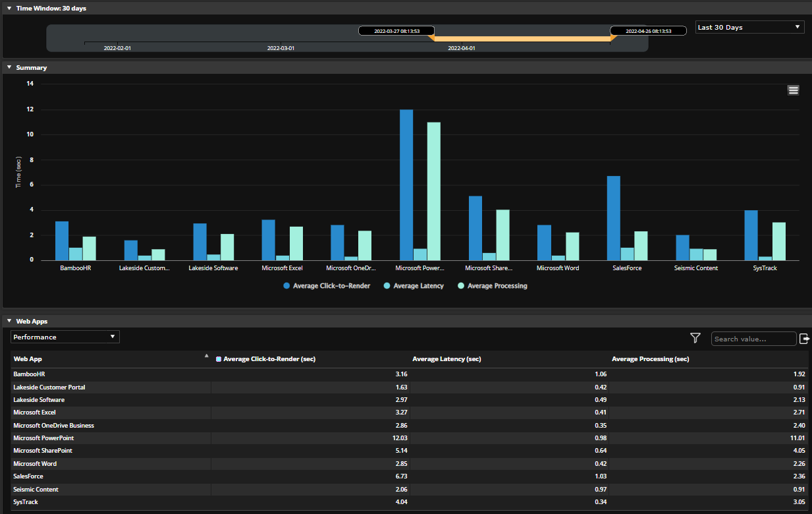Click the Web App column sort arrow
Viewport: 812px width, 514px height.
coord(207,356)
